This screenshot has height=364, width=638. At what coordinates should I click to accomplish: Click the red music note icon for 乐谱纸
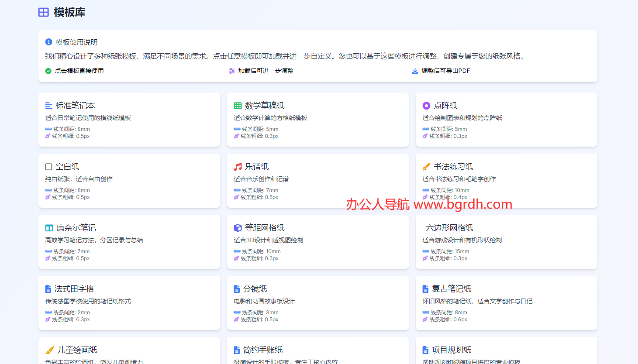point(238,167)
